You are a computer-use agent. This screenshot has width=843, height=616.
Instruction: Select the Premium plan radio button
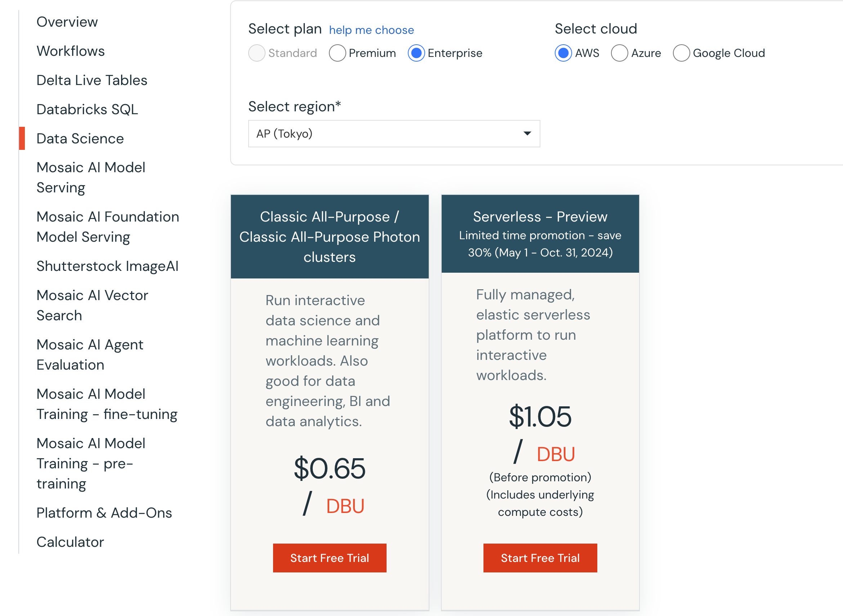tap(337, 53)
